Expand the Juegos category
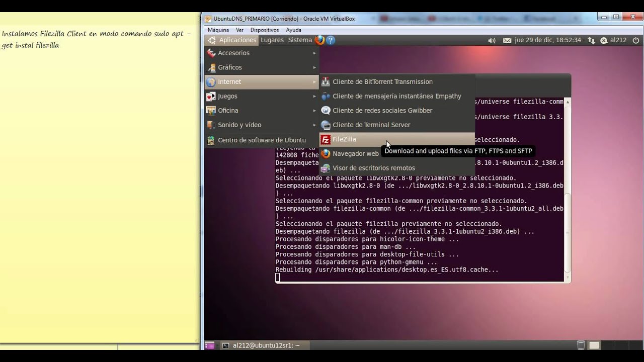The width and height of the screenshot is (644, 362). tap(262, 96)
